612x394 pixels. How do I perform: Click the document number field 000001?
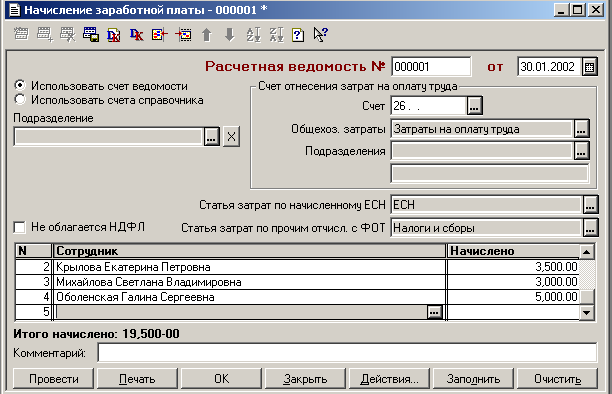pyautogui.click(x=431, y=67)
